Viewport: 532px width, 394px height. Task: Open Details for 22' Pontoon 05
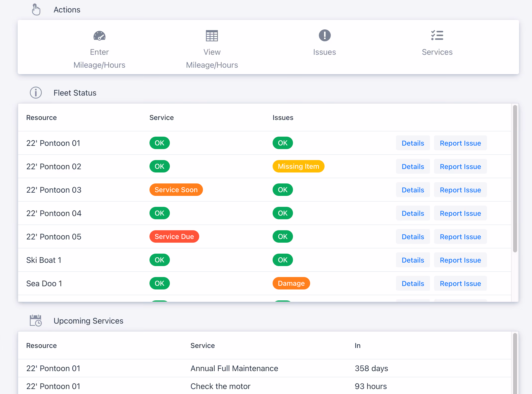click(x=413, y=236)
